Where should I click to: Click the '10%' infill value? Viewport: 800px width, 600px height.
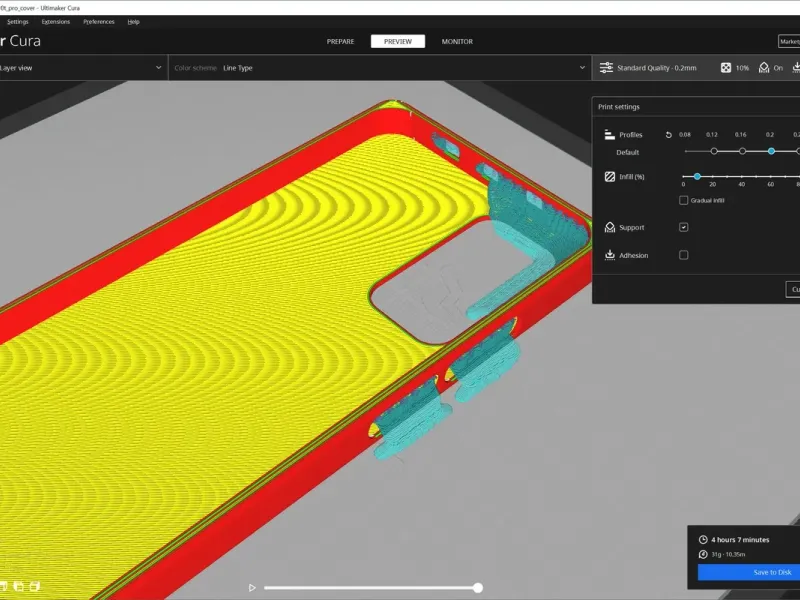(x=742, y=67)
